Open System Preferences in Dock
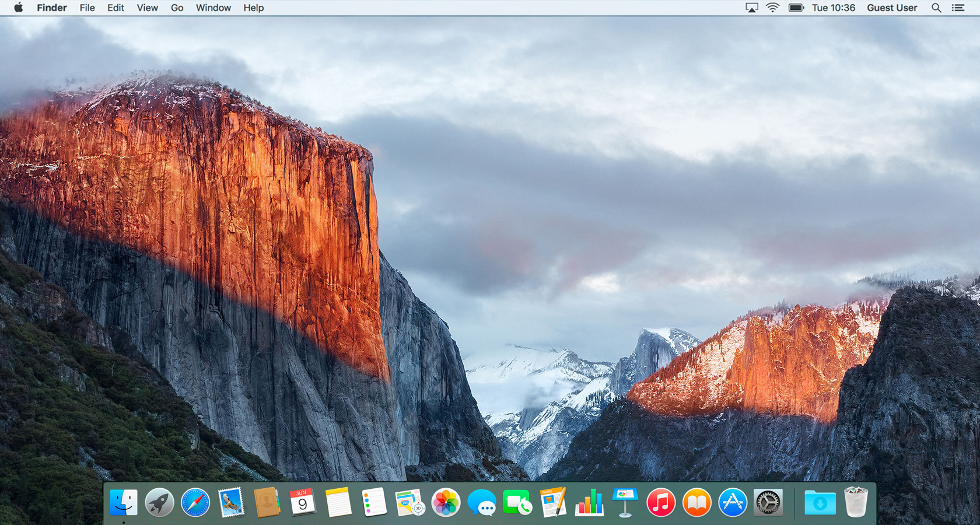The image size is (980, 525). click(x=768, y=503)
